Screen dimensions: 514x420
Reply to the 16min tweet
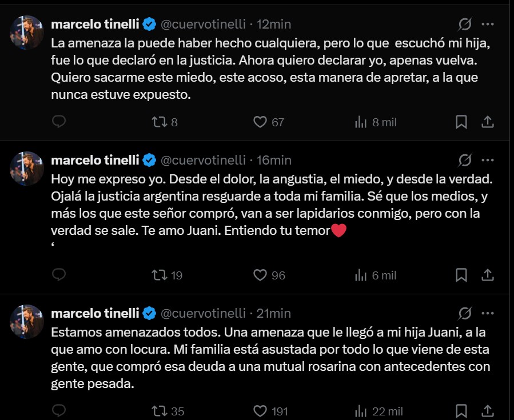(x=59, y=275)
